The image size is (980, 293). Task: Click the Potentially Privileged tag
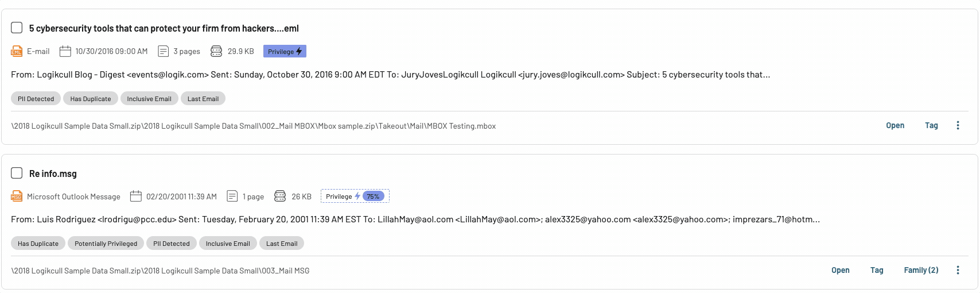(x=106, y=244)
